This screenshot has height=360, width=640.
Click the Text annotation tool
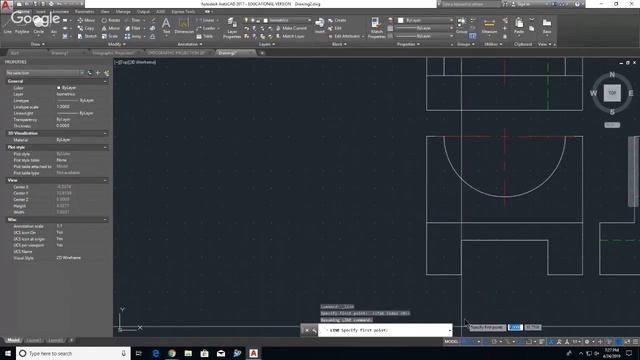166,26
